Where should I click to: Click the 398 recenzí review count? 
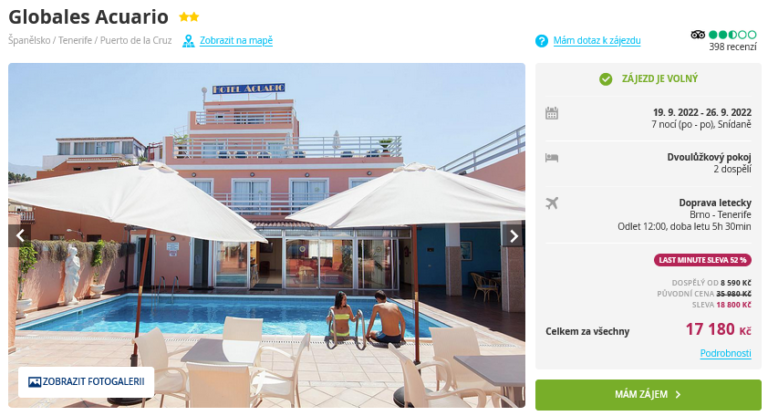pos(733,47)
